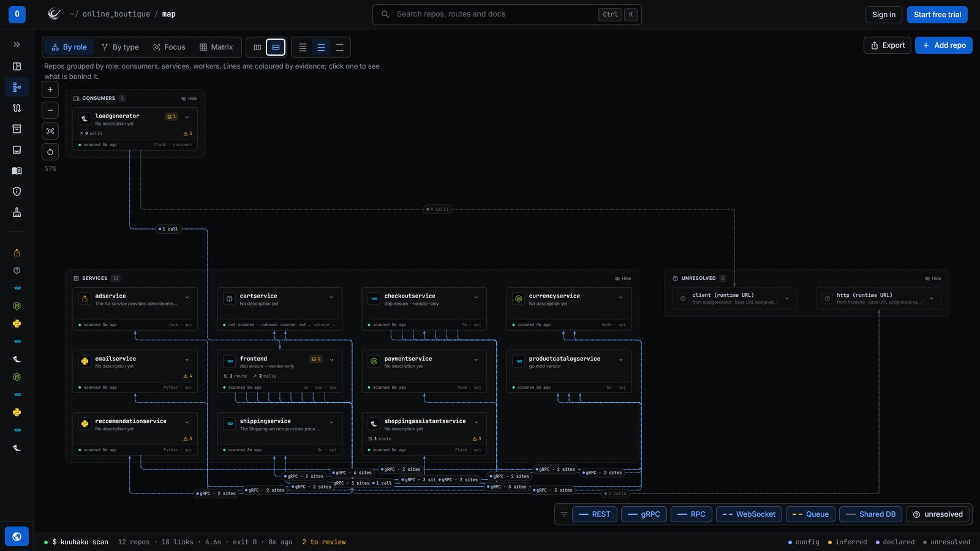Expand the frontend card chevron
The width and height of the screenshot is (980, 551).
coord(331,360)
